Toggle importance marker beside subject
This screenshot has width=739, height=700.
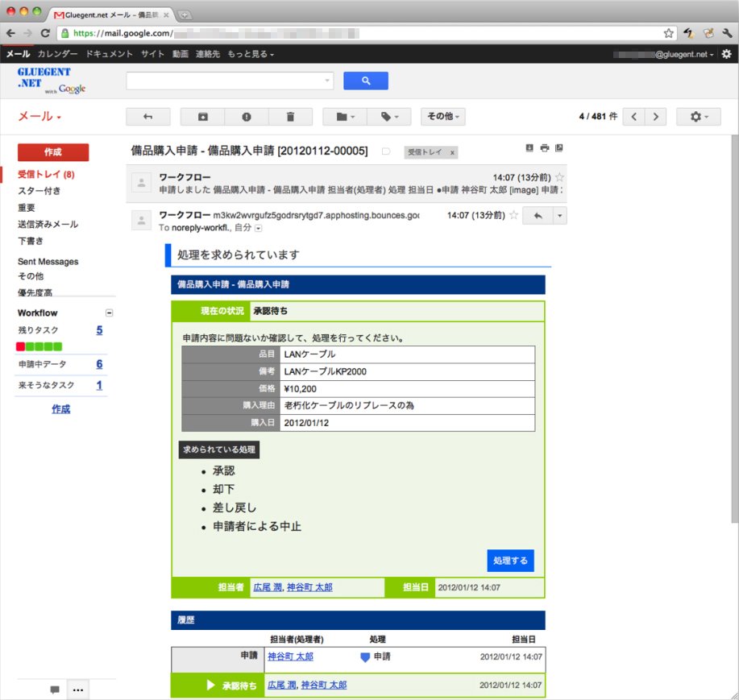386,151
